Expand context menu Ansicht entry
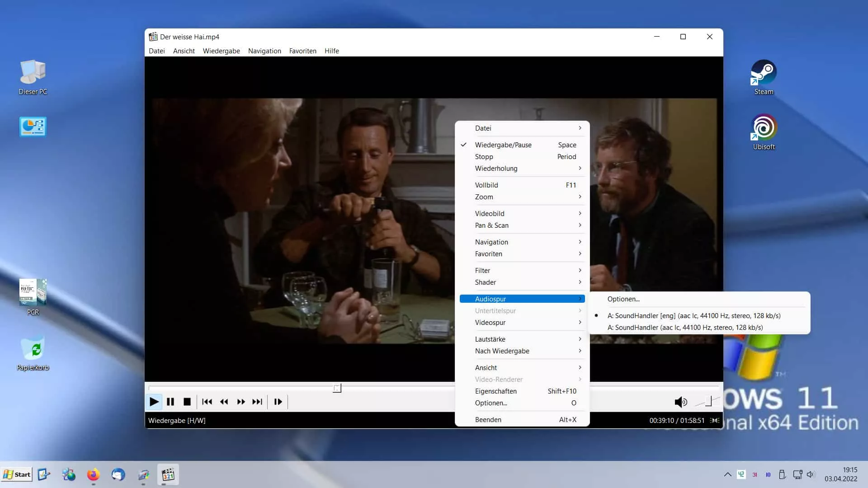The width and height of the screenshot is (868, 488). 522,368
